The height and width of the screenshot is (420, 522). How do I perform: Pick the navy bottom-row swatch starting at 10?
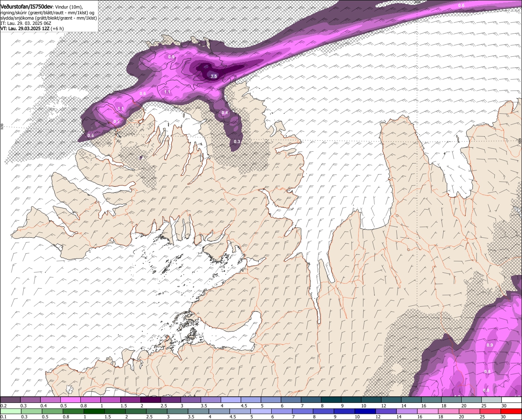(365, 411)
